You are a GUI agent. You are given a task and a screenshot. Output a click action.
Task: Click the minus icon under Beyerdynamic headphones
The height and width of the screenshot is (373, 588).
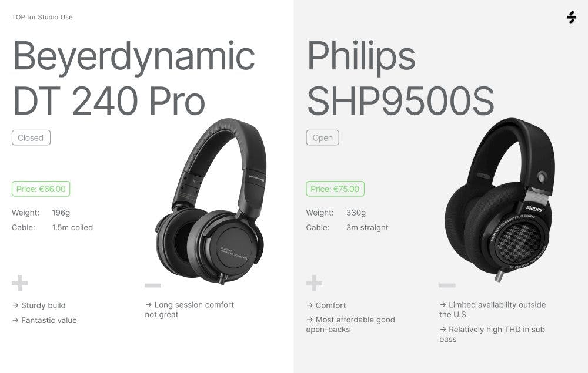153,285
